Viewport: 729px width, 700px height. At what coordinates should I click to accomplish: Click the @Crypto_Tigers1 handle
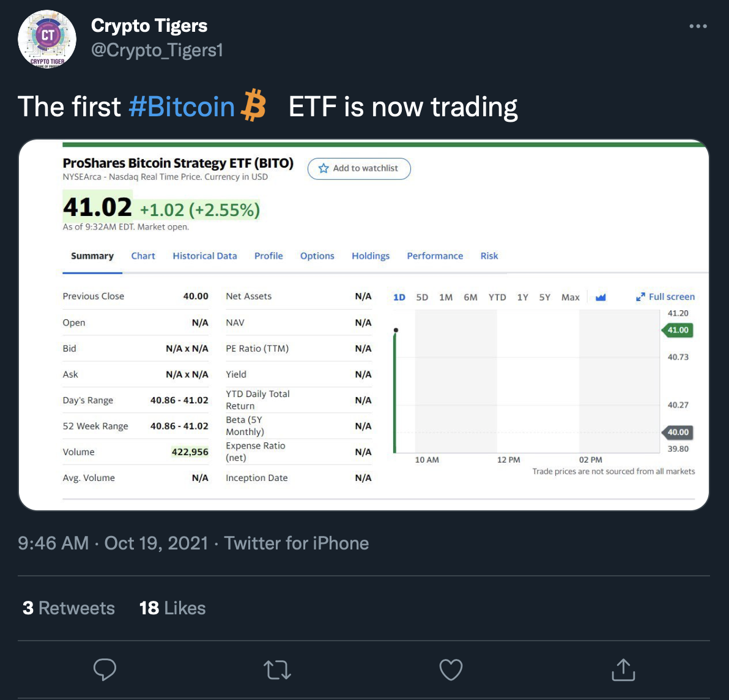coord(157,50)
